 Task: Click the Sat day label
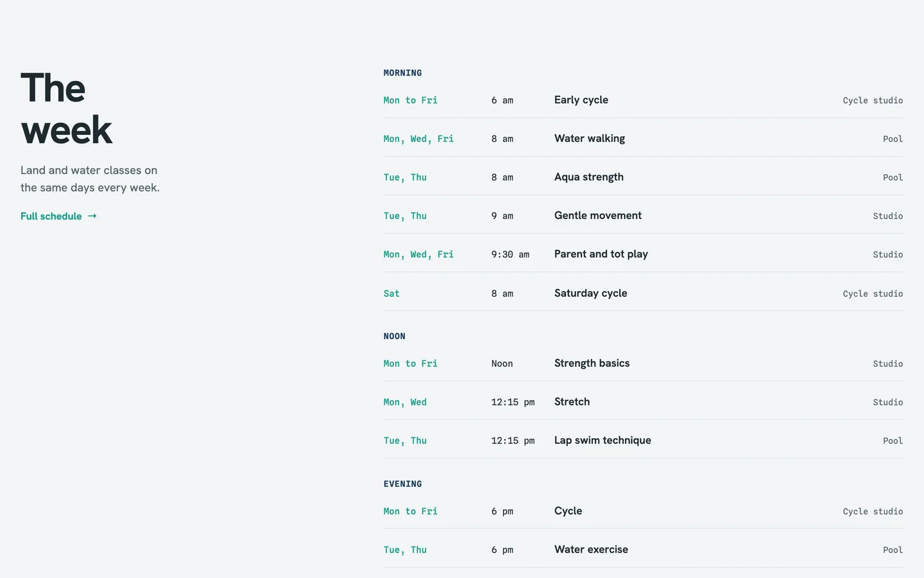point(391,293)
